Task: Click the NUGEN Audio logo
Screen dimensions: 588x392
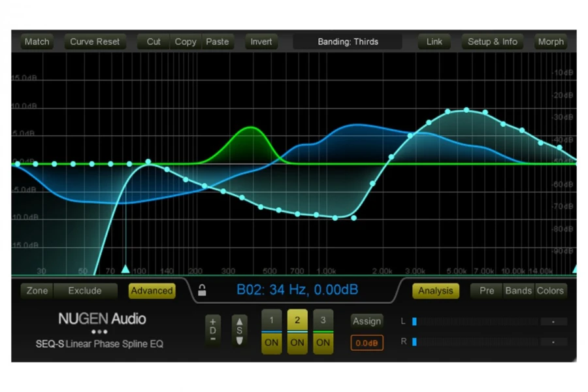Action: (x=102, y=319)
